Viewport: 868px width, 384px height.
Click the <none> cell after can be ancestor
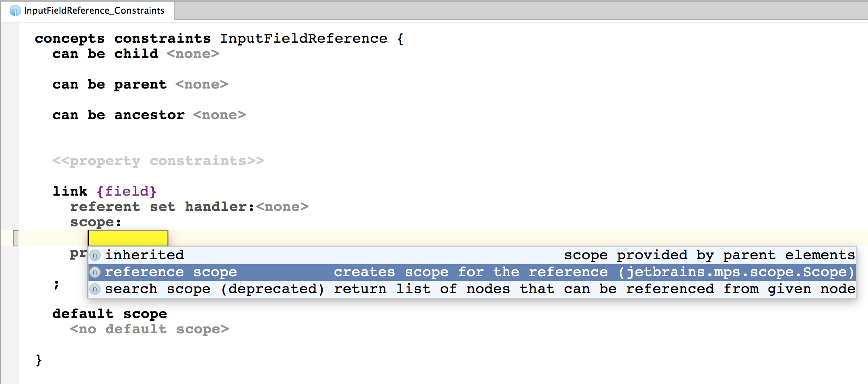(x=220, y=115)
